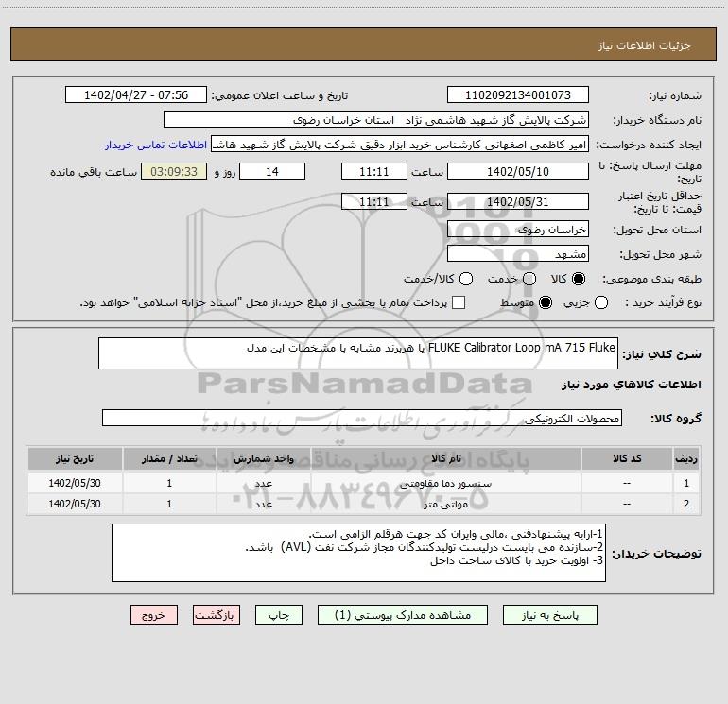Open مشاهده مدارک پیوستی (1) button
Screen dimensions: 728x704
click(x=403, y=615)
